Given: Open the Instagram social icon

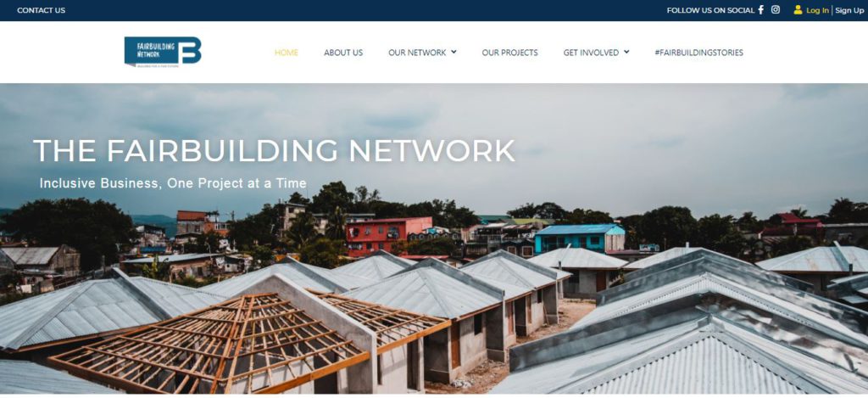Looking at the screenshot, I should click(x=776, y=10).
